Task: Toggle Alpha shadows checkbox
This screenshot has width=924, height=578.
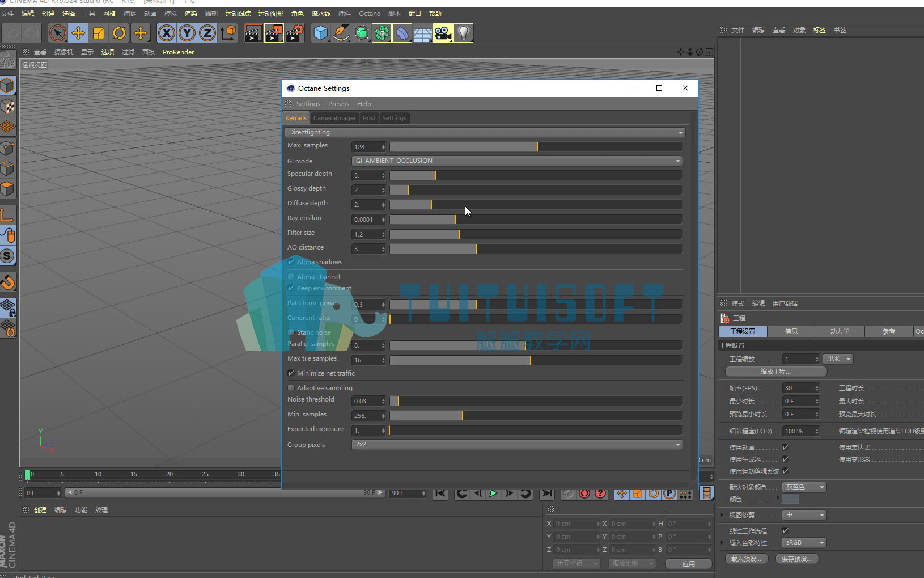Action: click(291, 262)
